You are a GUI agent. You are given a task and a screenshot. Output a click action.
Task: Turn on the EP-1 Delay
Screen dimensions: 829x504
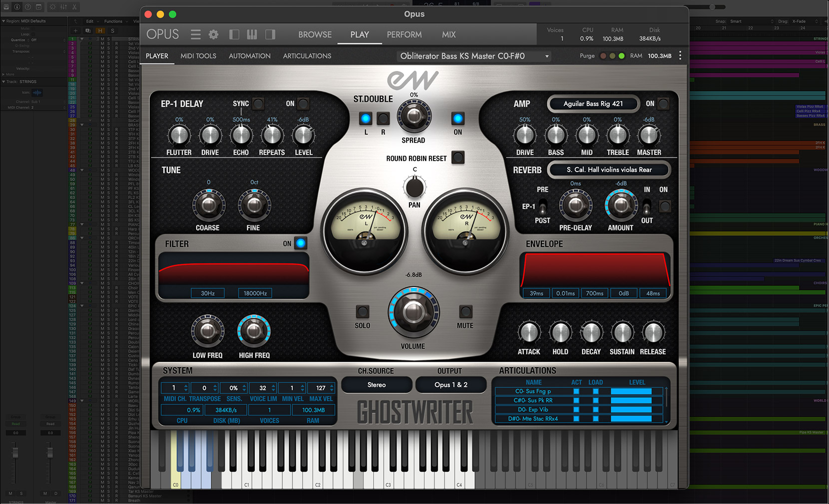point(303,104)
